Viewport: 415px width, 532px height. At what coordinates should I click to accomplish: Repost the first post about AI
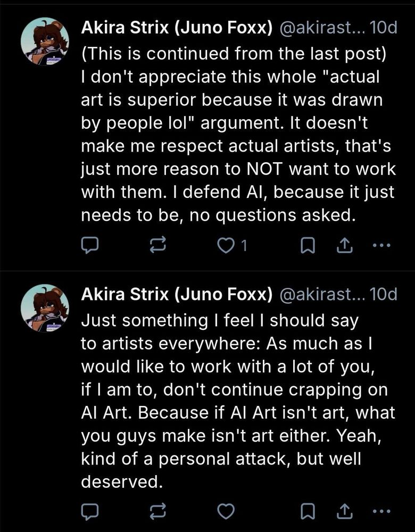[x=158, y=245]
